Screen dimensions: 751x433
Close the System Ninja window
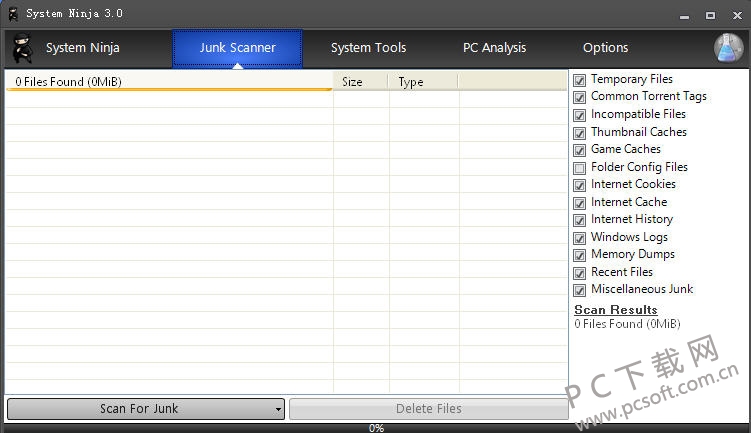tap(737, 15)
